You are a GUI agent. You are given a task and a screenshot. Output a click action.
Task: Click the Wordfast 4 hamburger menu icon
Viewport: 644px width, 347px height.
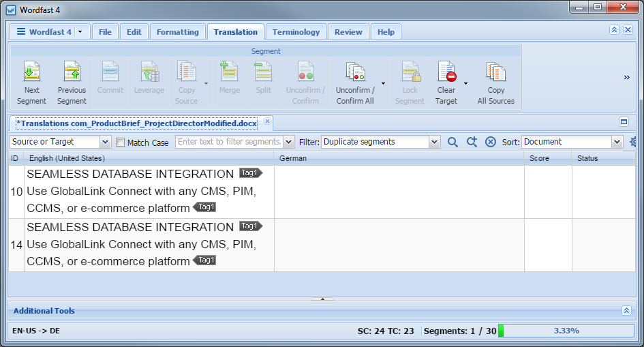(21, 31)
